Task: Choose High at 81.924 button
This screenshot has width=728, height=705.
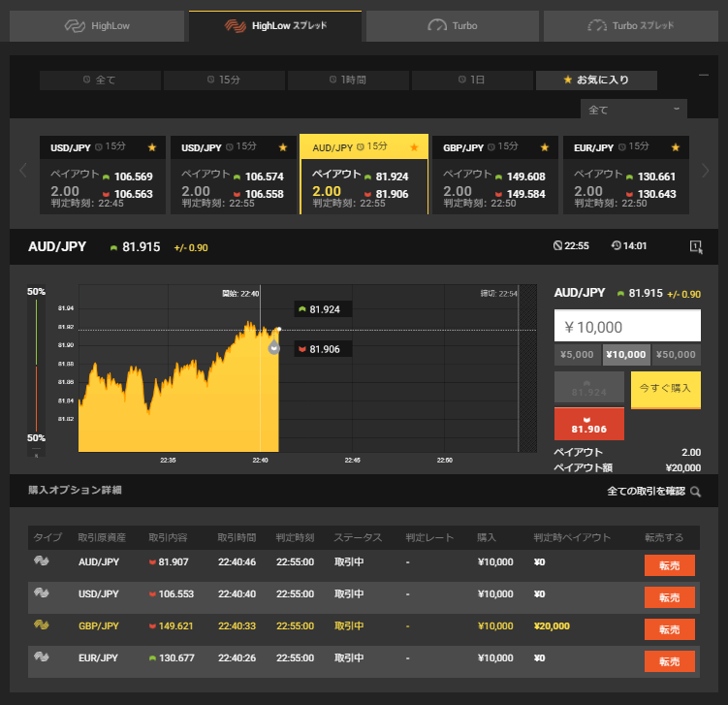Action: [589, 387]
